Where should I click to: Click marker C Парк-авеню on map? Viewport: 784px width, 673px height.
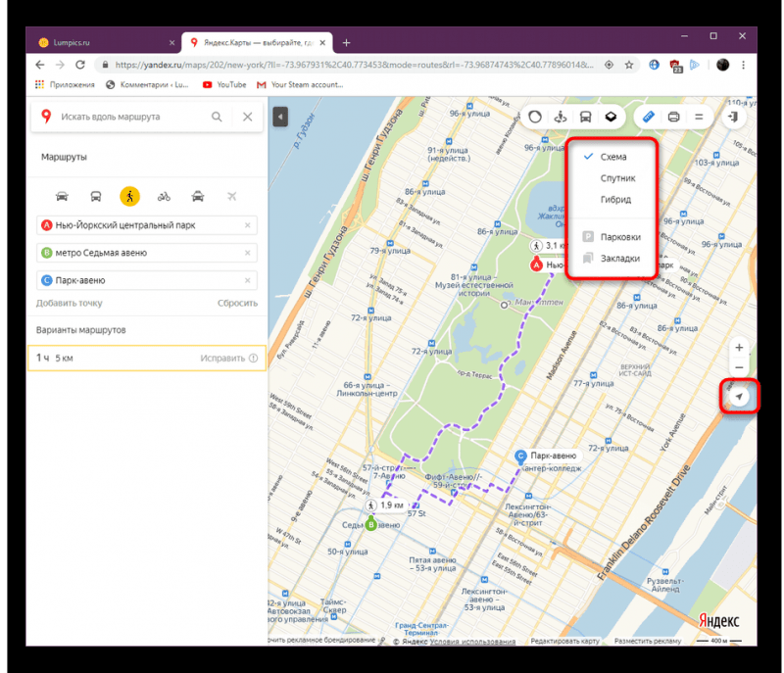(x=521, y=456)
